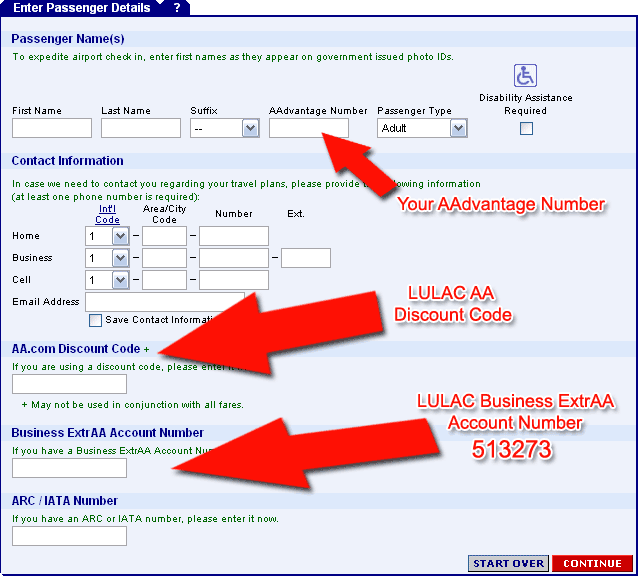638x577 pixels.
Task: Click the AA.com Discount Code input
Action: pos(70,384)
